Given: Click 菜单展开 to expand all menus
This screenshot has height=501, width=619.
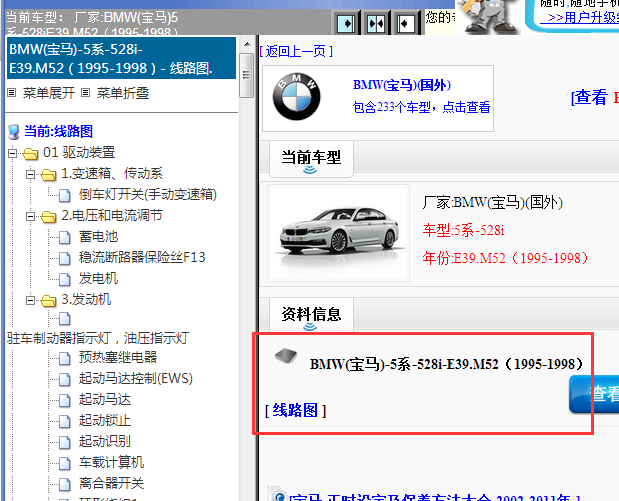Looking at the screenshot, I should coord(49,93).
